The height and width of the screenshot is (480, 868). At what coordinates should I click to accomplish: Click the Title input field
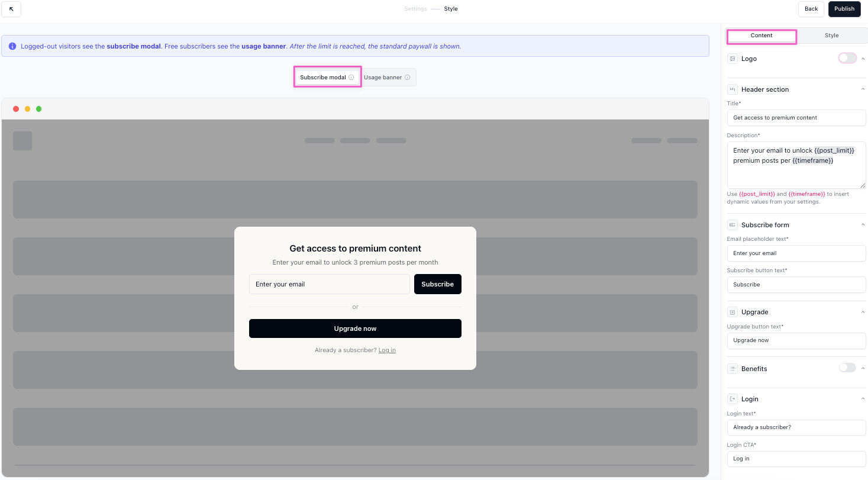[796, 118]
